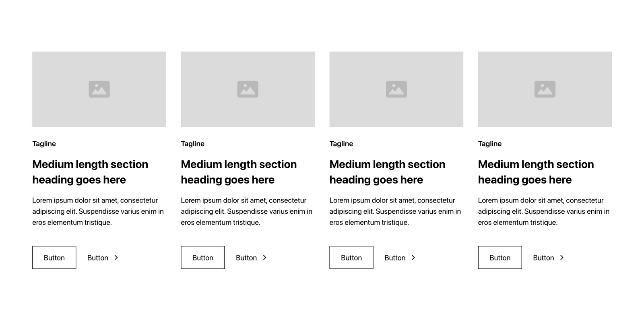This screenshot has height=320, width=644.
Task: Click the bordered Button in the third card
Action: click(x=351, y=258)
